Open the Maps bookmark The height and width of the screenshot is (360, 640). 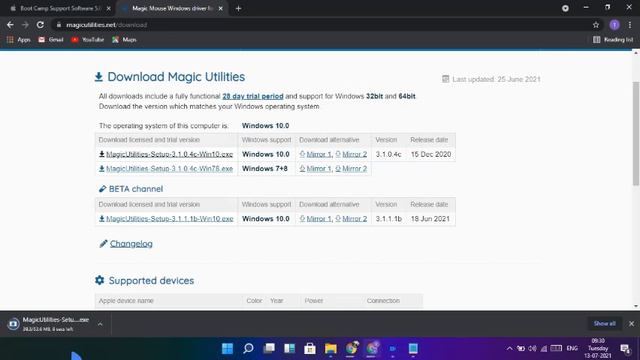pyautogui.click(x=124, y=40)
